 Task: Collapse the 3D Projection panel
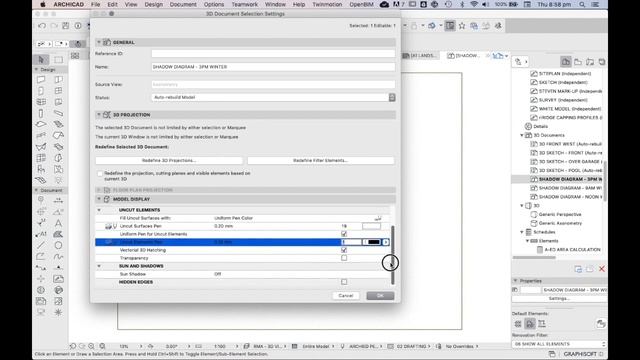pos(99,115)
